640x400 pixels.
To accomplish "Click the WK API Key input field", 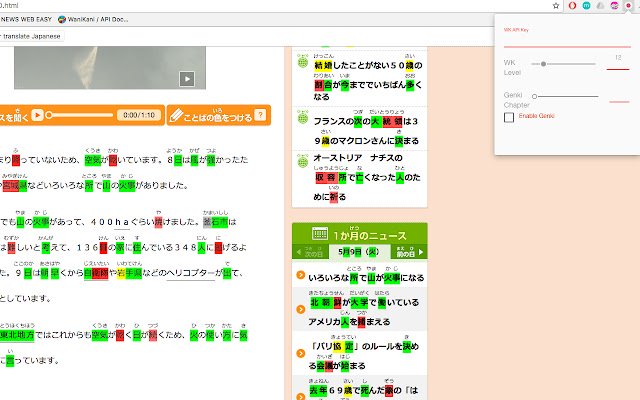I will click(567, 42).
